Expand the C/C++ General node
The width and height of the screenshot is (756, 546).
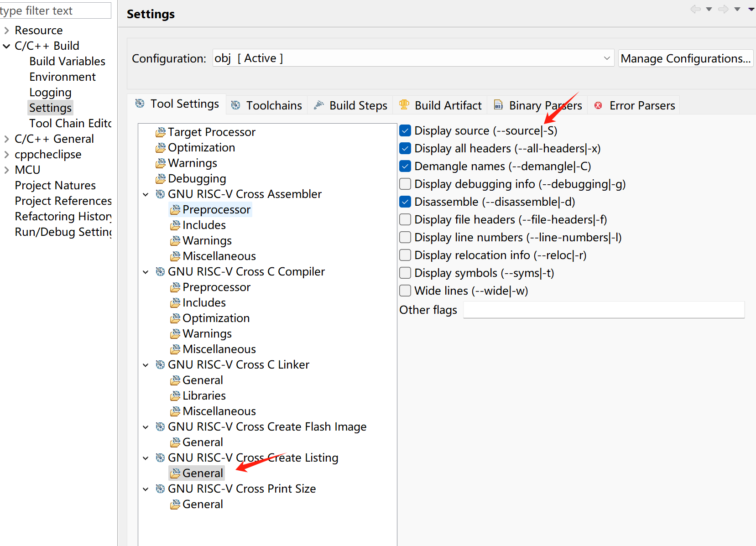(x=6, y=139)
